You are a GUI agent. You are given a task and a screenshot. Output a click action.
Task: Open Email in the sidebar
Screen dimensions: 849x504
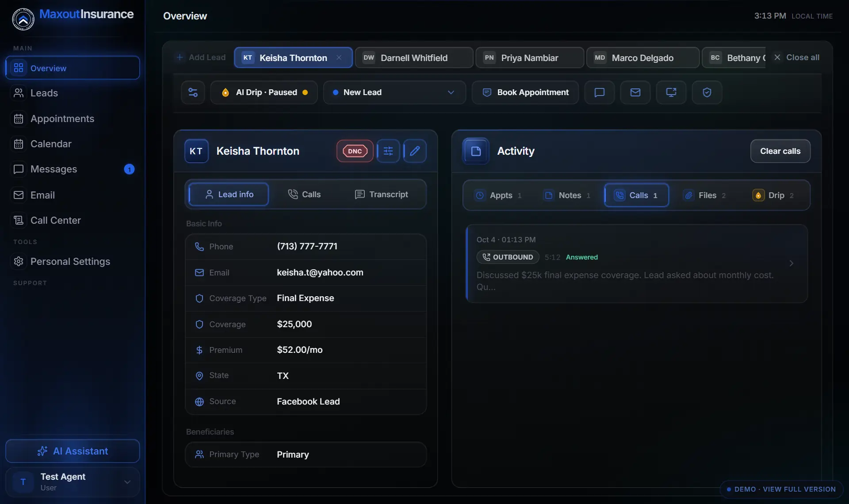[73, 195]
